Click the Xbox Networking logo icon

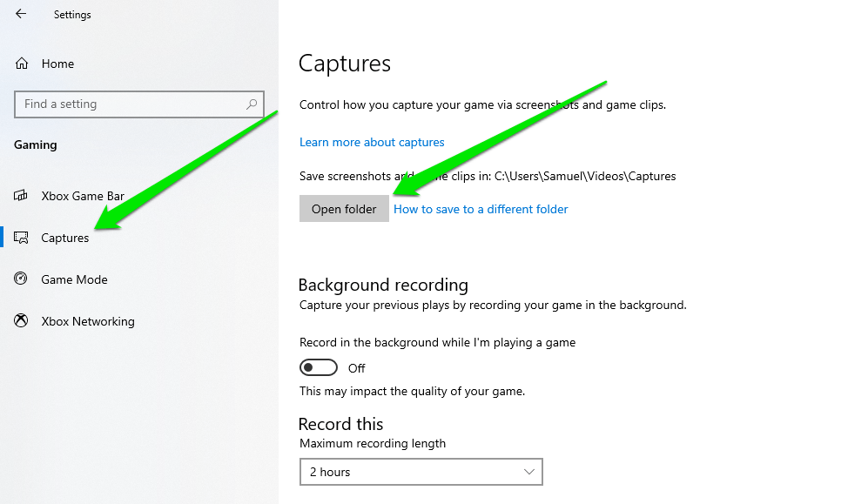[x=22, y=321]
